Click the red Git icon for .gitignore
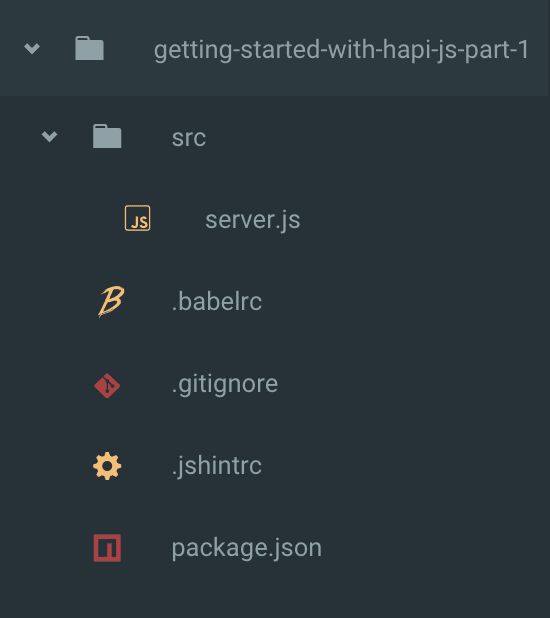This screenshot has height=618, width=550. [x=107, y=385]
